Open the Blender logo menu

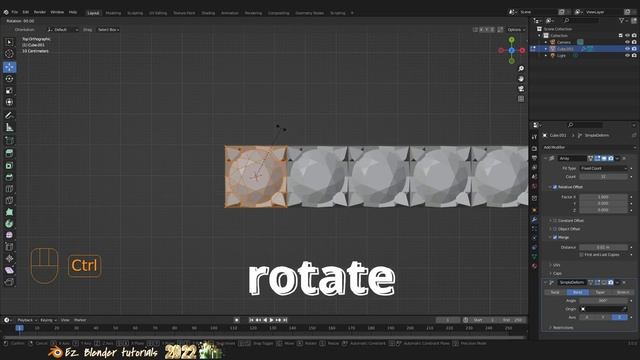coord(6,12)
